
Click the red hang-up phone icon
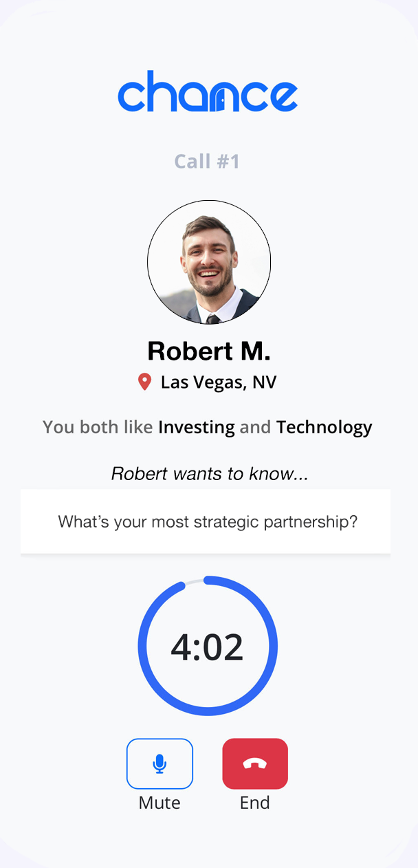255,763
